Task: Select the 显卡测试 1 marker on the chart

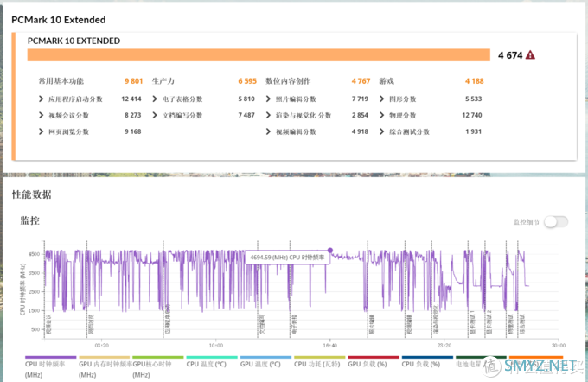Action: pos(472,322)
